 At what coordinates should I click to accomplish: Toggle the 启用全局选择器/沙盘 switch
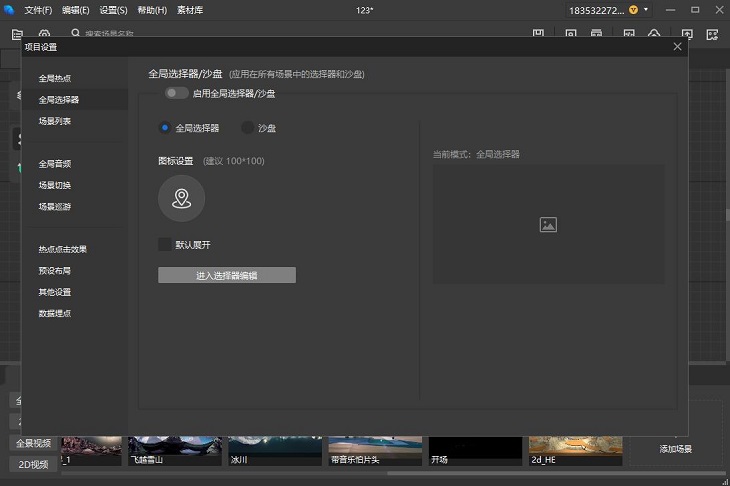pyautogui.click(x=177, y=93)
